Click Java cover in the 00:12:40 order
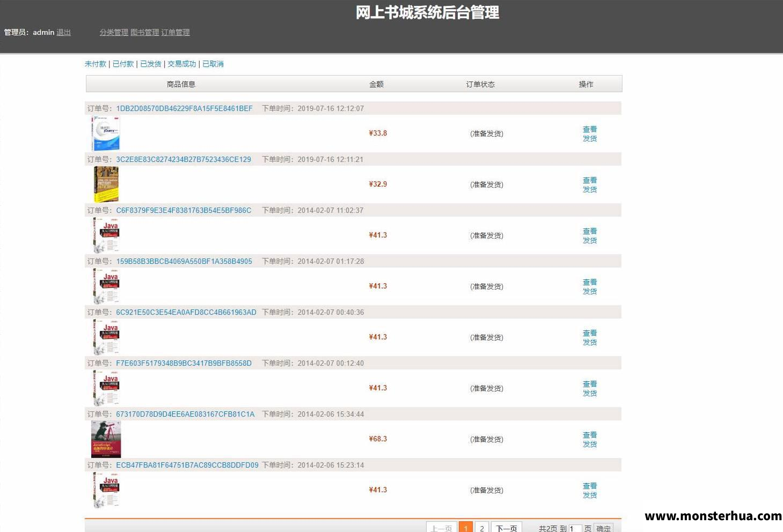The image size is (783, 532). pyautogui.click(x=106, y=388)
